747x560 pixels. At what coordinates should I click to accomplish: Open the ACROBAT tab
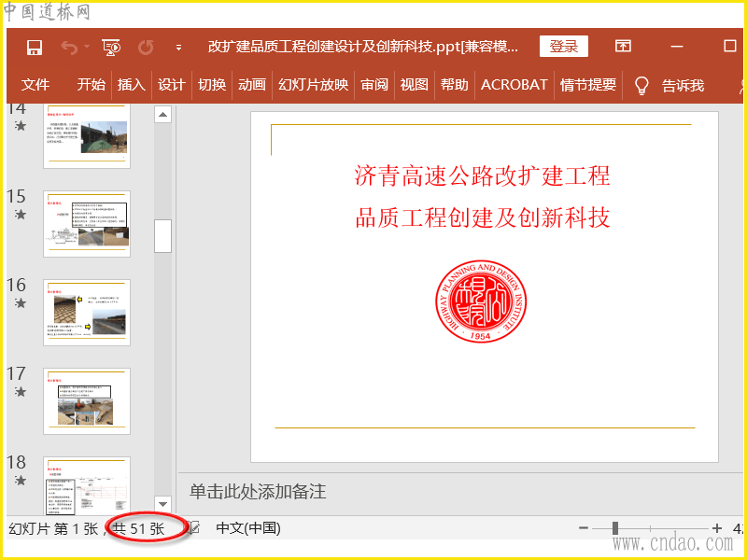[514, 85]
